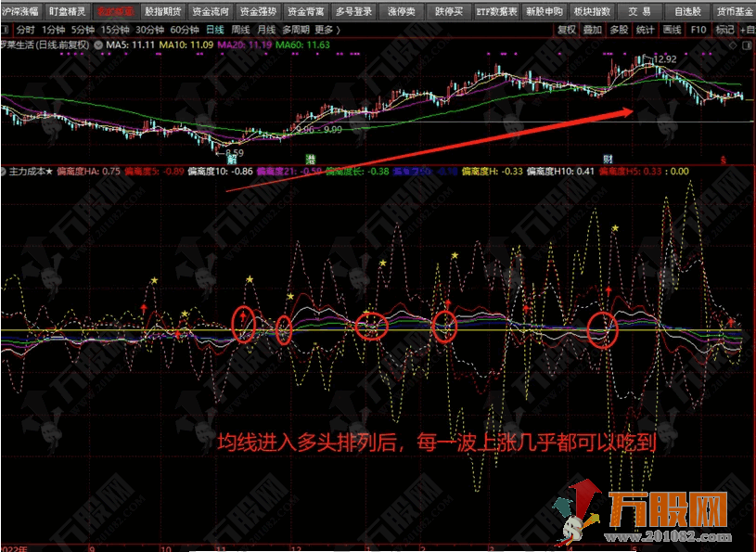Select the 日线 daily chart tab
The height and width of the screenshot is (552, 756).
click(215, 30)
